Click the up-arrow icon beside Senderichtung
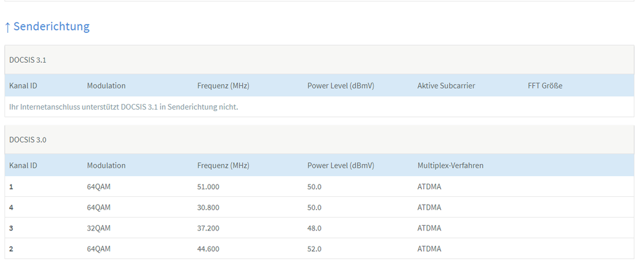The width and height of the screenshot is (644, 264). [8, 26]
